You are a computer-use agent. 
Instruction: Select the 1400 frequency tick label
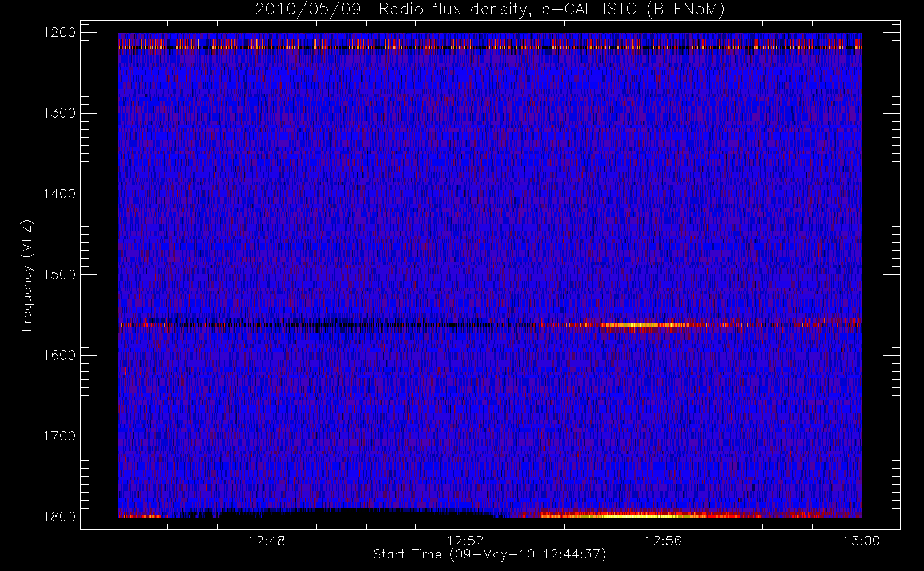(59, 194)
